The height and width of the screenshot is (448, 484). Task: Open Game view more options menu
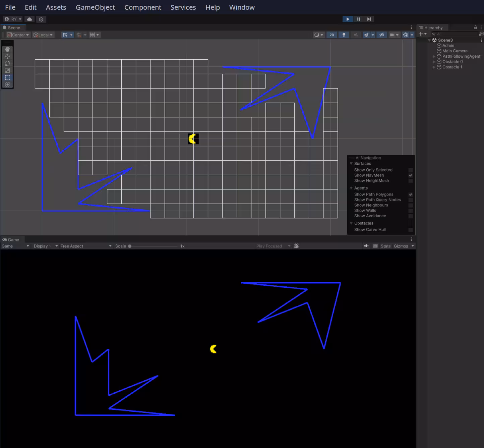pyautogui.click(x=411, y=239)
